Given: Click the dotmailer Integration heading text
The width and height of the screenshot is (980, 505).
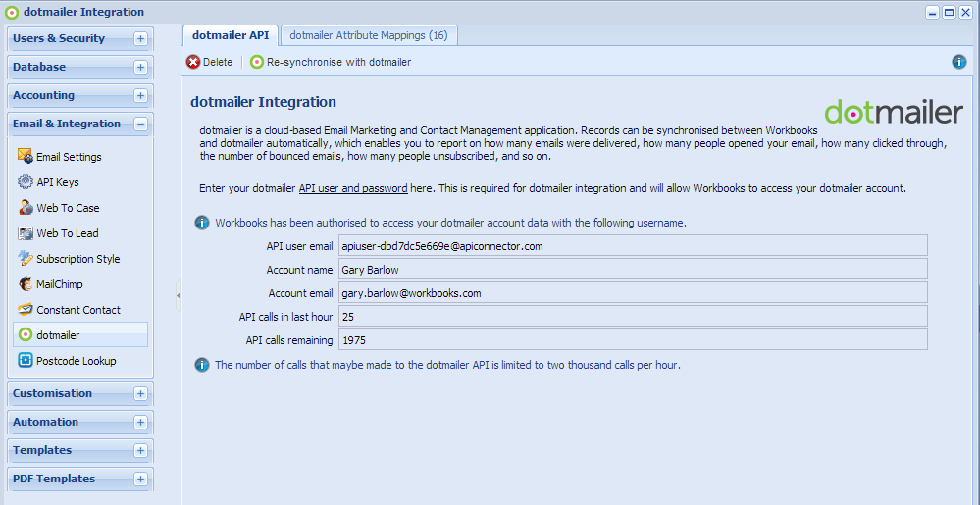Looking at the screenshot, I should pyautogui.click(x=263, y=102).
